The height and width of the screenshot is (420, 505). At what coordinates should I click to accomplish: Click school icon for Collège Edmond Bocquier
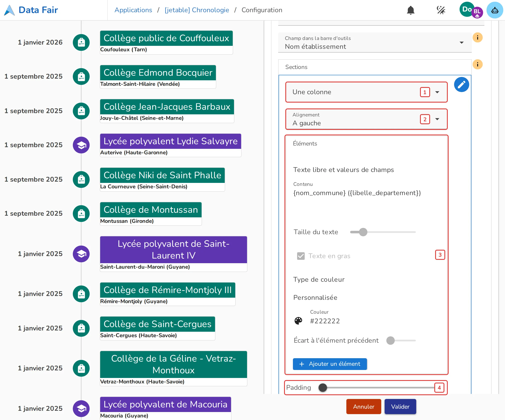pyautogui.click(x=81, y=77)
